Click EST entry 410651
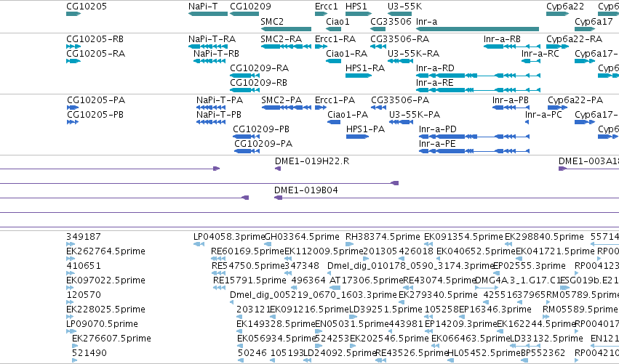The image size is (619, 364). point(84,266)
